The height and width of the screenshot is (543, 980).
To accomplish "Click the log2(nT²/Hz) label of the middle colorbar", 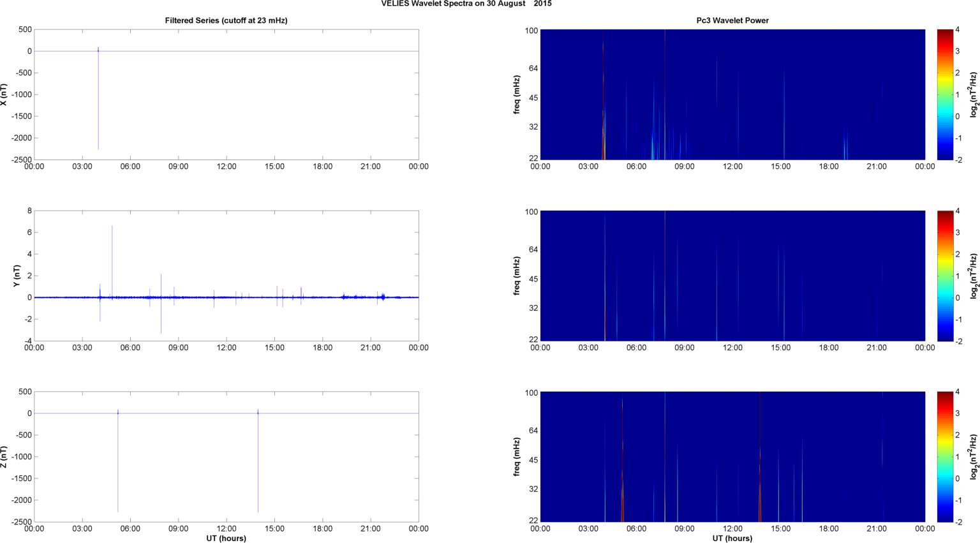I will [974, 276].
